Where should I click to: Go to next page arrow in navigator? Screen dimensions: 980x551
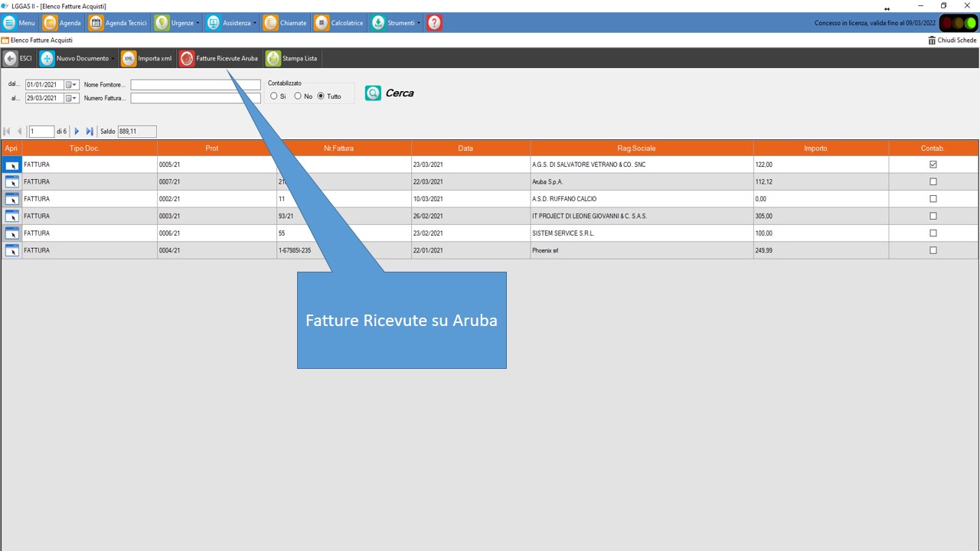(77, 132)
